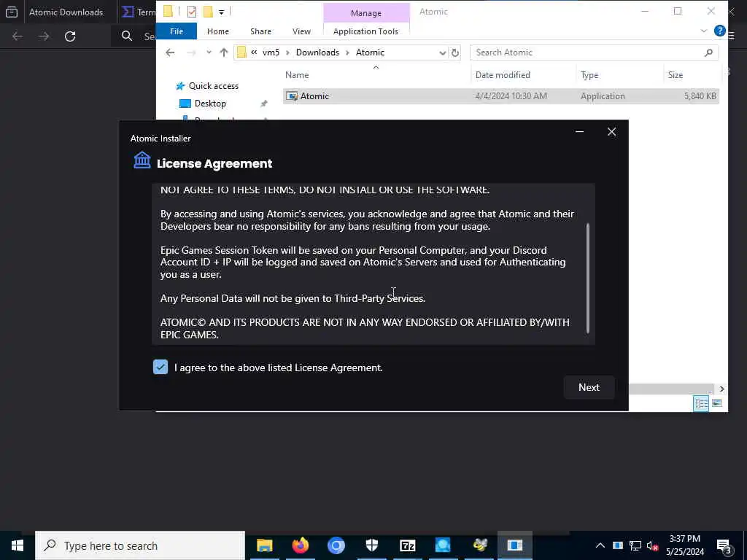The image size is (747, 560).
Task: Click the taskbar clock showing 3:37 PM
Action: [684, 545]
